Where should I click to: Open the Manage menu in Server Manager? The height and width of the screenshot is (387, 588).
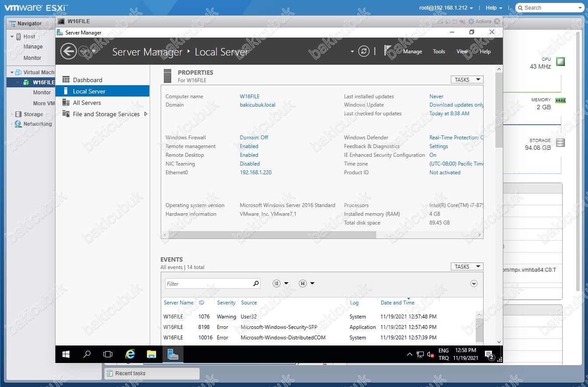tap(412, 52)
